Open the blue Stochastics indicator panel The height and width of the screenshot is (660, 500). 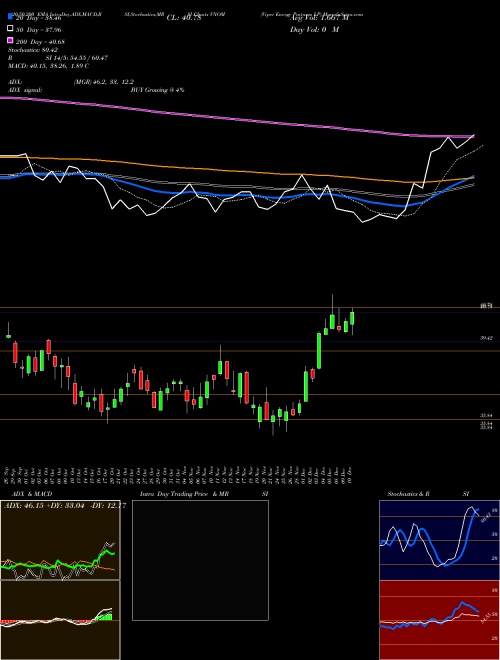[439, 540]
